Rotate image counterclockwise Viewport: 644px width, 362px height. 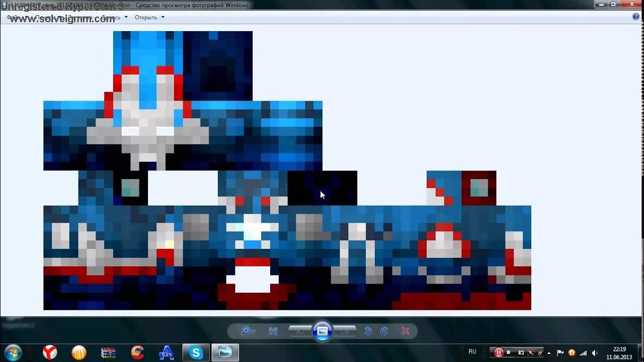tap(368, 331)
